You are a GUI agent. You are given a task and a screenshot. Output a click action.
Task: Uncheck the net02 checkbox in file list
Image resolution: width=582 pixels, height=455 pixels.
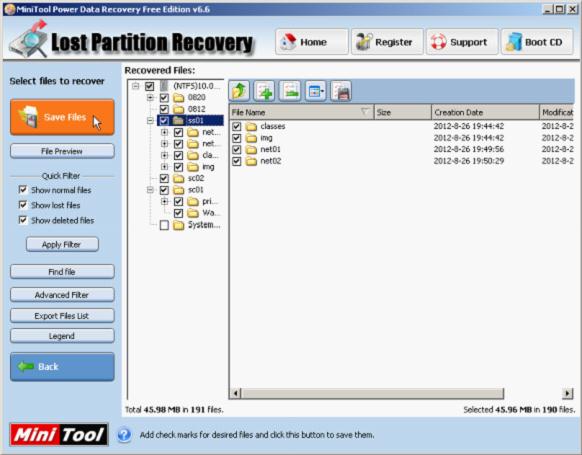tap(236, 161)
